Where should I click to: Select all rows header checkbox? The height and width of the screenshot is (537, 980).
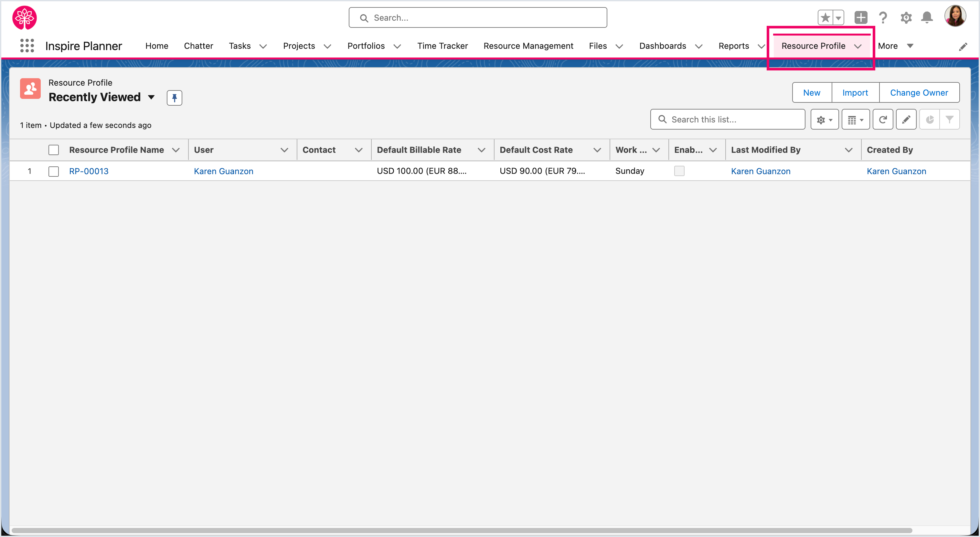point(54,150)
